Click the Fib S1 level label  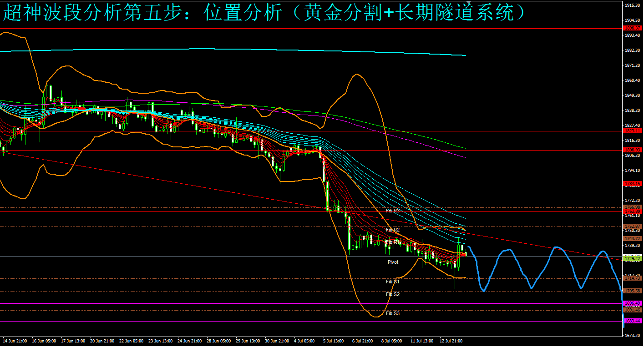tap(392, 282)
